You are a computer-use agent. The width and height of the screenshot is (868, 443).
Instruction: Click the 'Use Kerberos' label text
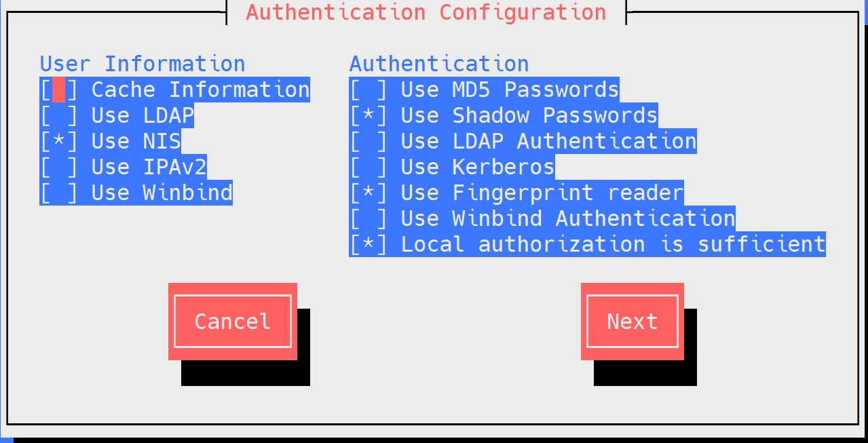tap(478, 167)
